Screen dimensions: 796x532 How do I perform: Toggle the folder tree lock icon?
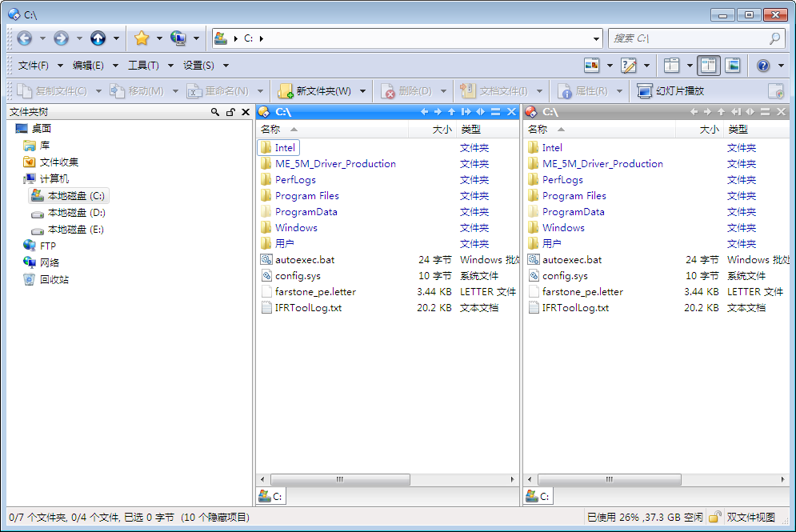(x=230, y=112)
